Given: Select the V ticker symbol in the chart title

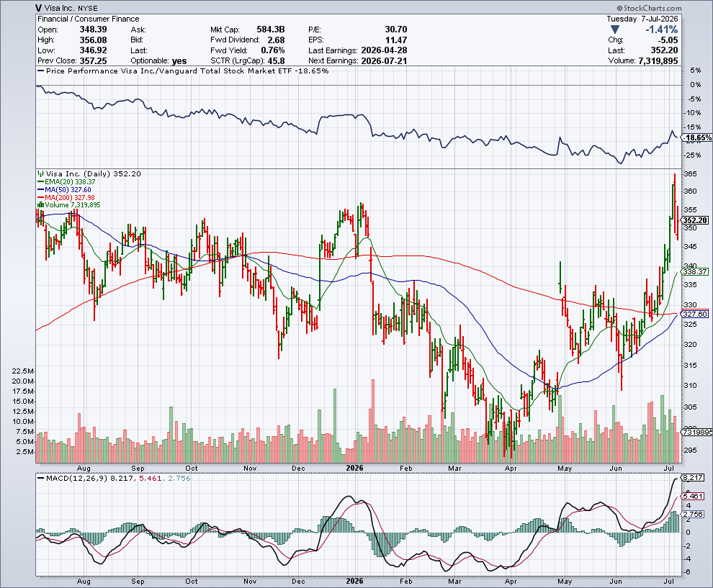Looking at the screenshot, I should click(x=39, y=8).
